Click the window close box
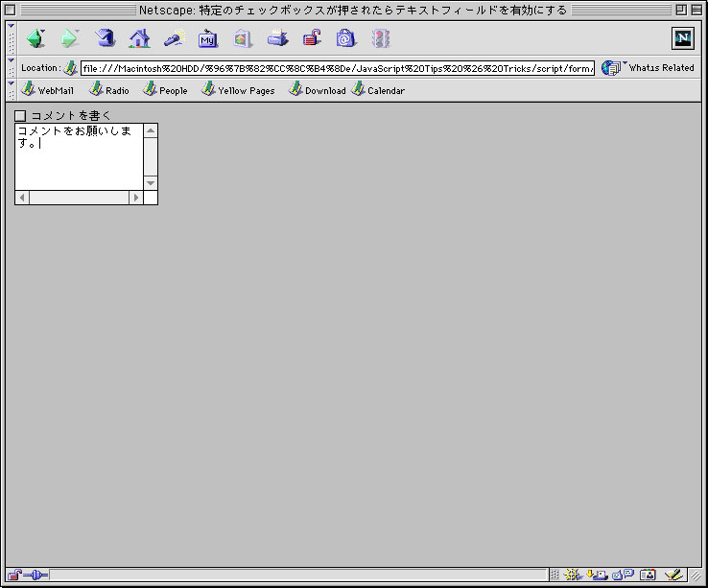Screen dimensions: 708x588 pos(11,10)
